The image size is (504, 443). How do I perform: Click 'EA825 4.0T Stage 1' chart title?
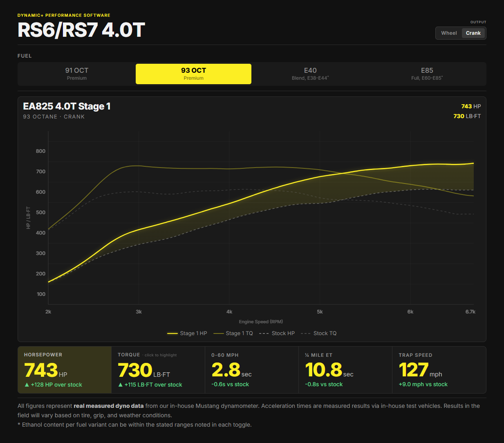point(67,106)
